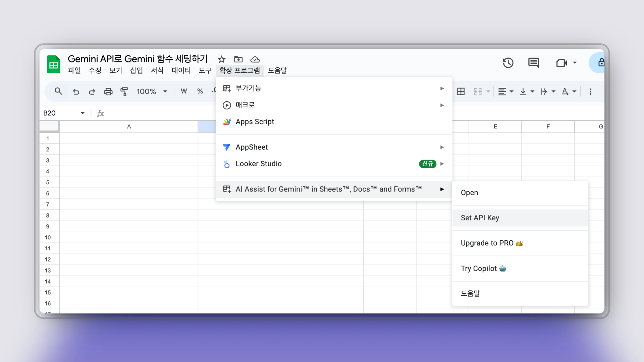Activate the paint format tool
This screenshot has height=362, width=644.
(x=124, y=92)
